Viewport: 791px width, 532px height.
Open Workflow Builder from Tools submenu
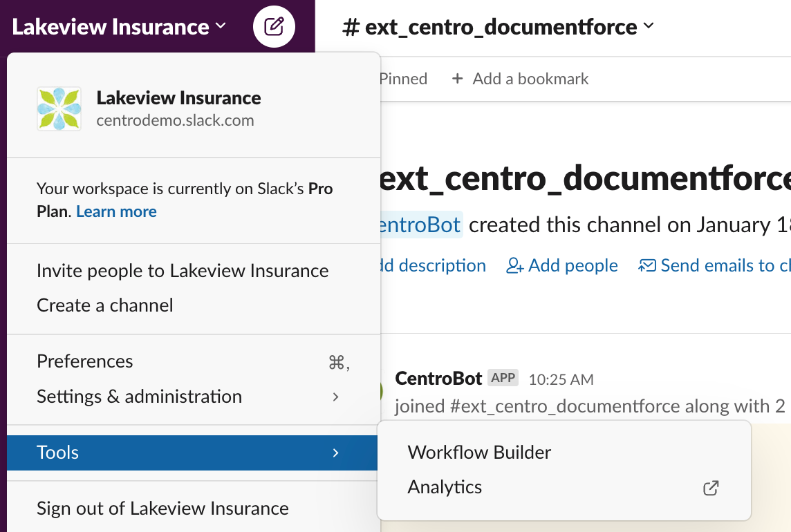(x=564, y=453)
